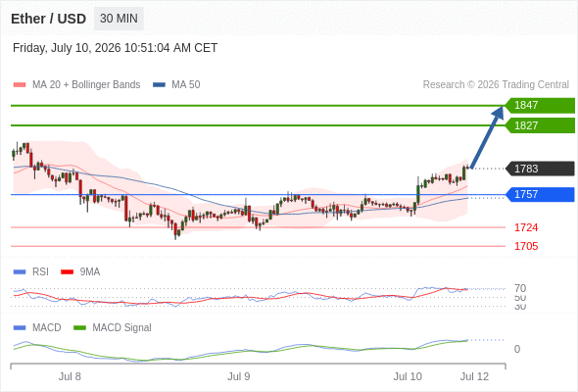Click the RSI 70 level label
The image size is (578, 392).
click(520, 288)
